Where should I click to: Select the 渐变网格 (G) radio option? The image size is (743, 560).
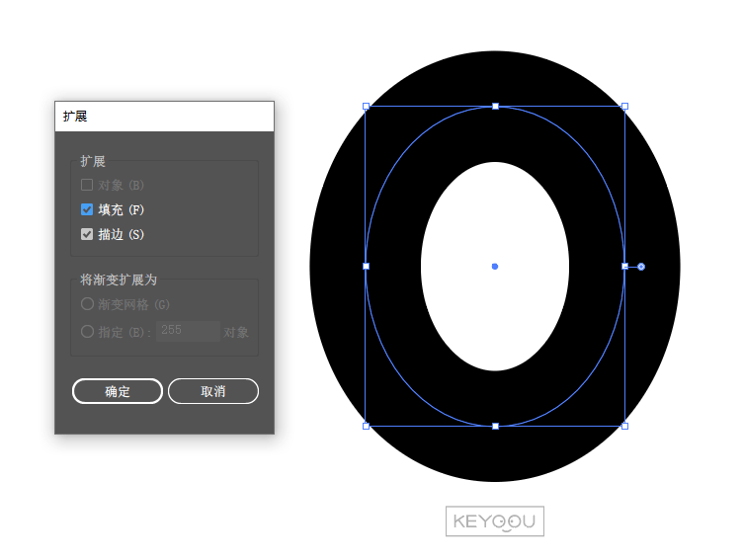click(87, 303)
